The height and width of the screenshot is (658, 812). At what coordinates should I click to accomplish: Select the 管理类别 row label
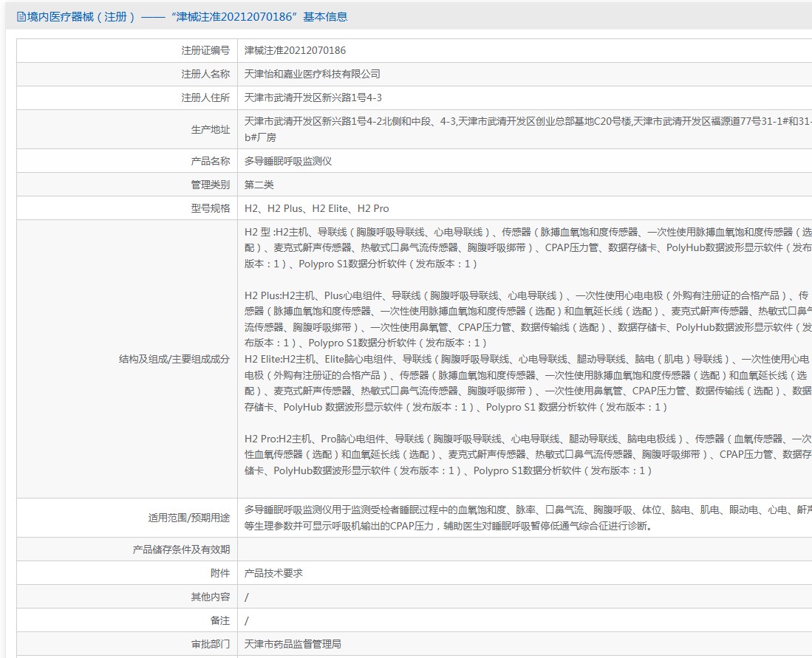pos(210,185)
